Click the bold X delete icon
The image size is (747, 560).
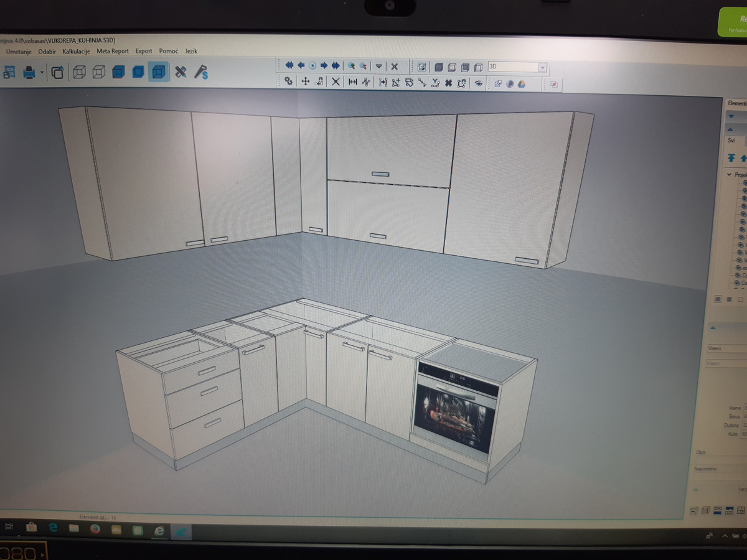[448, 83]
